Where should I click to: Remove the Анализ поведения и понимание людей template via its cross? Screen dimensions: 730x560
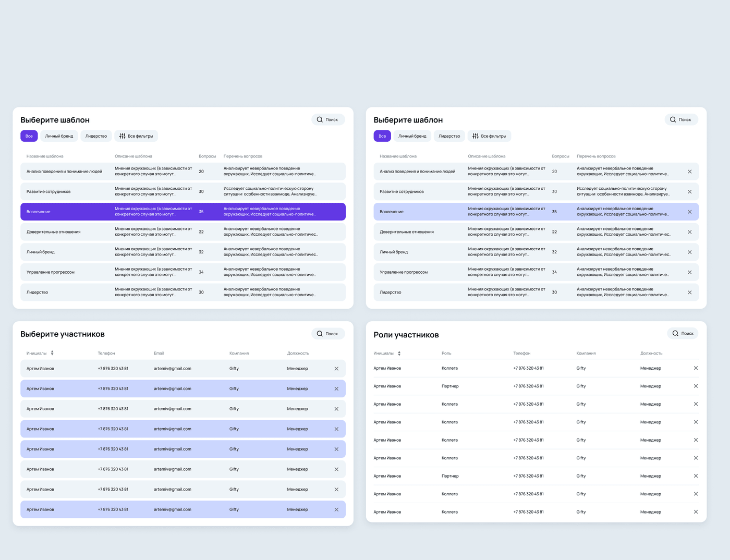pos(689,172)
